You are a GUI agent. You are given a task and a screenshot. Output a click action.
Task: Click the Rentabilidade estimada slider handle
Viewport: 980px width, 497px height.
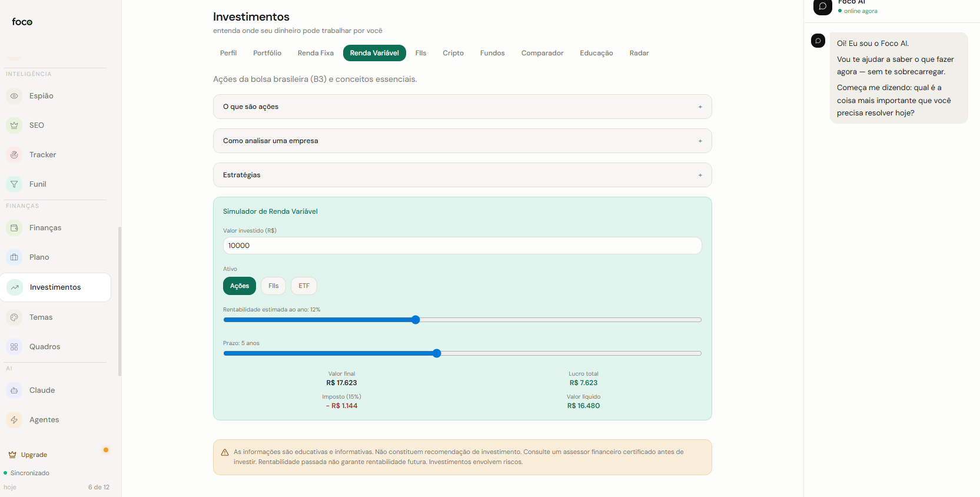click(416, 320)
